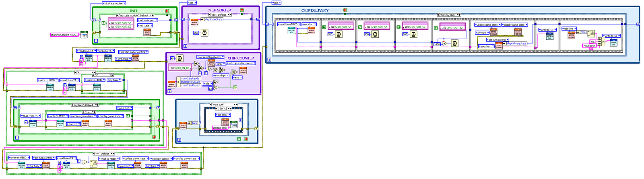Screen dimensions: 644x179
Task: Open the 'set timer' enum constant
Action: (223, 115)
